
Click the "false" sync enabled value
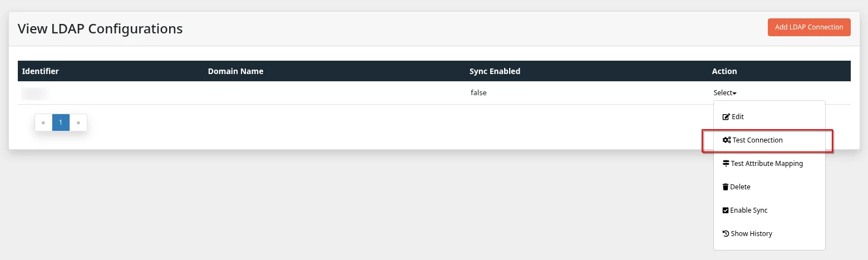click(x=479, y=93)
